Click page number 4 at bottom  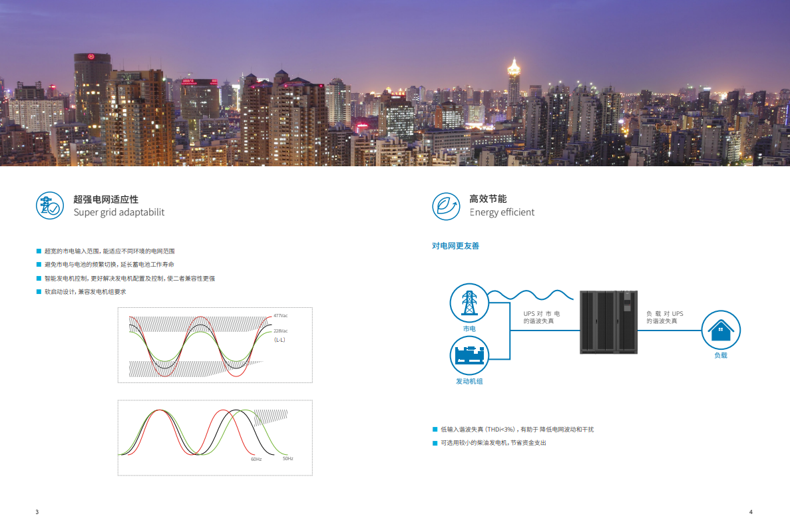point(751,512)
